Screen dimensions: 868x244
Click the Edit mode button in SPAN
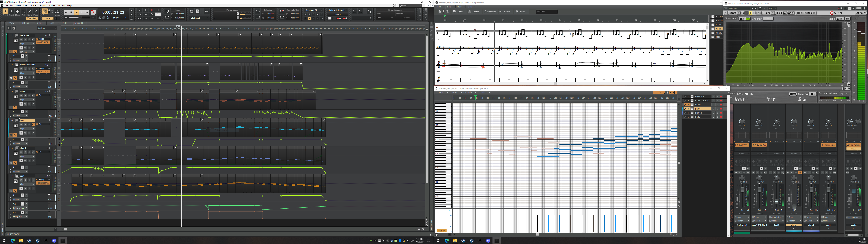847,18
